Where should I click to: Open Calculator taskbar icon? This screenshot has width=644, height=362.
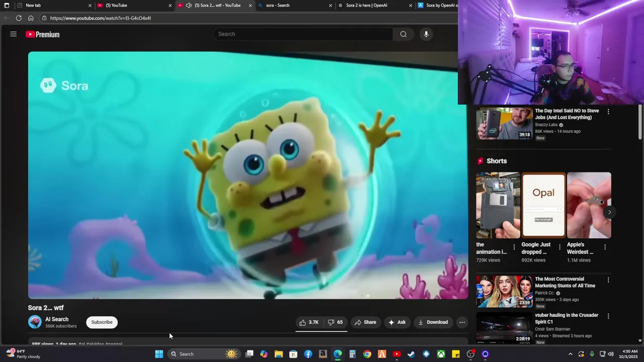[352, 354]
